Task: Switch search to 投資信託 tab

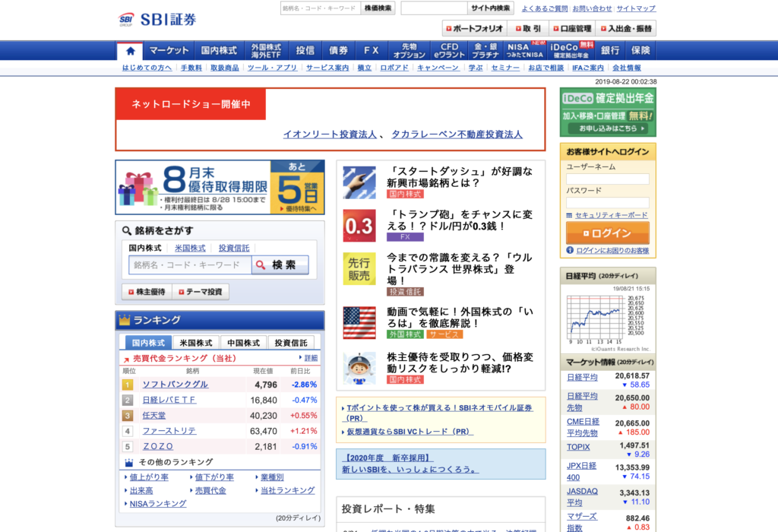Action: point(234,248)
